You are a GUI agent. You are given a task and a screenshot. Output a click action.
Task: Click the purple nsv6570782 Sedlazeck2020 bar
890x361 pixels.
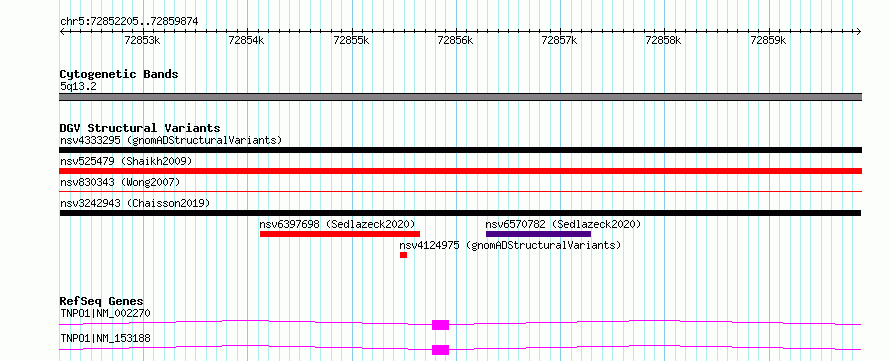tap(538, 234)
